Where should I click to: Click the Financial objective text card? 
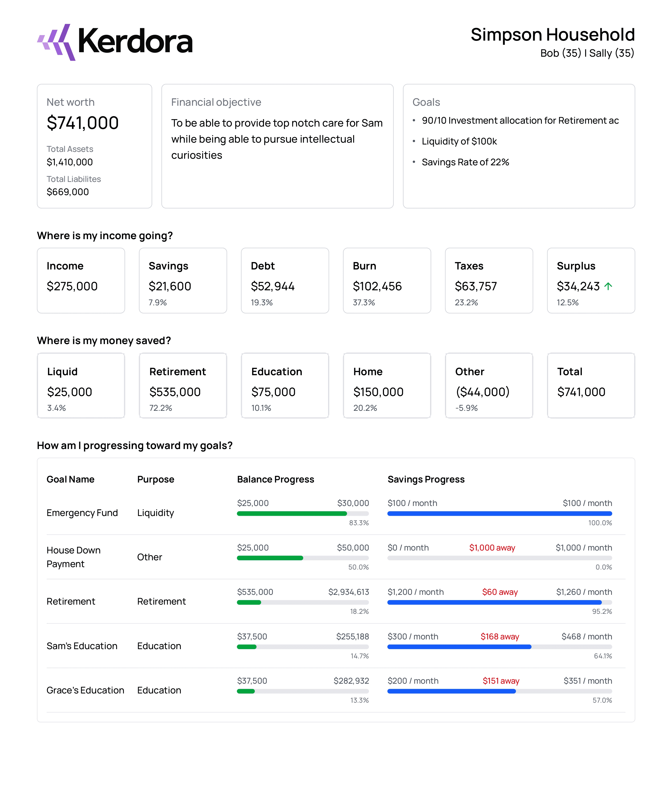[277, 146]
